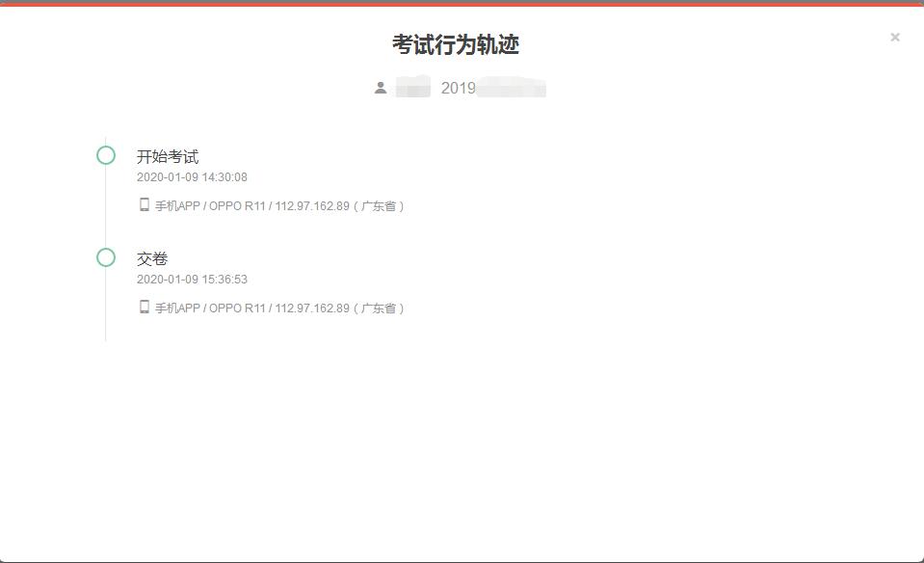This screenshot has width=924, height=563.
Task: Click the blurred student name in the header
Action: point(413,89)
